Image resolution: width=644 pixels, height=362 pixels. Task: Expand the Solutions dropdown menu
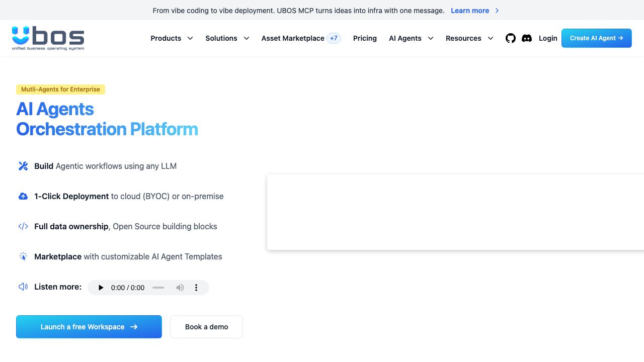(x=227, y=38)
